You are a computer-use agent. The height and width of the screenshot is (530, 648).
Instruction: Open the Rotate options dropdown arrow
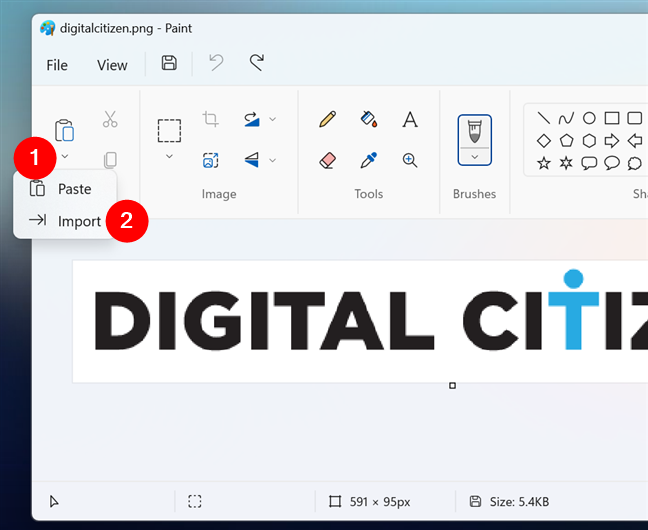(x=273, y=119)
